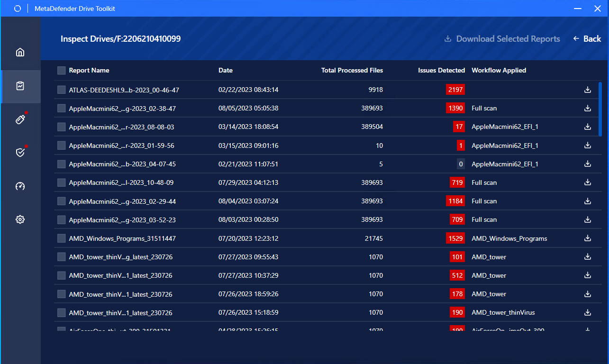609x364 pixels.
Task: Download report dated 08/05/2023 05:05:38
Action: (588, 108)
